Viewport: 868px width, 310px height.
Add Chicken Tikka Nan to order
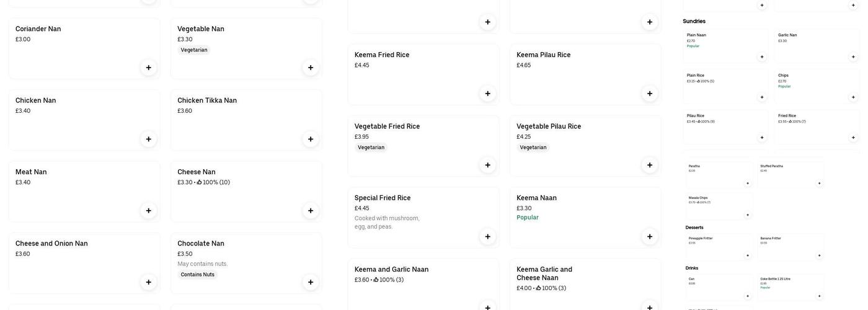tap(311, 139)
